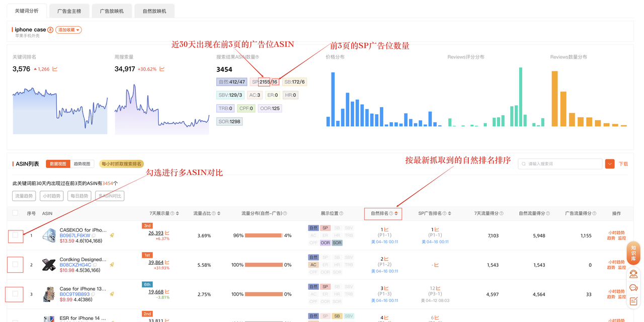Image resolution: width=644 pixels, height=322 pixels.
Task: Copy ASIN B0C9T9B893 with the copy icon
Action: (94, 294)
